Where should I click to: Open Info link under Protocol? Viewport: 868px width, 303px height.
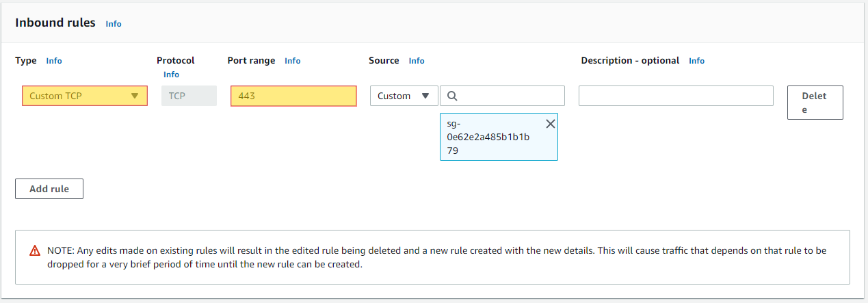[171, 74]
